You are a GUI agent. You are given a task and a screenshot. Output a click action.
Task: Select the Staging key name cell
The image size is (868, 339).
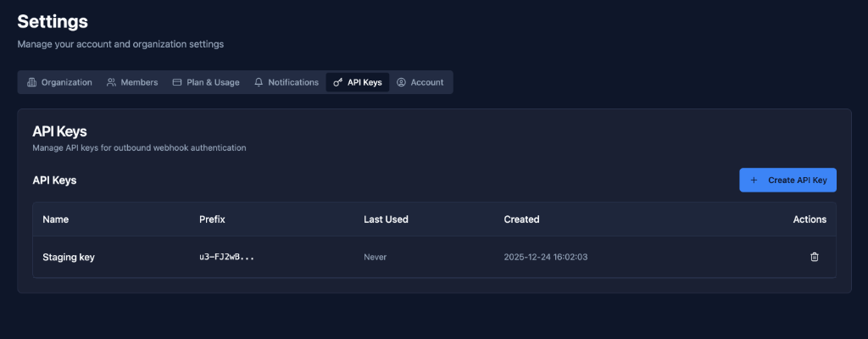coord(69,257)
